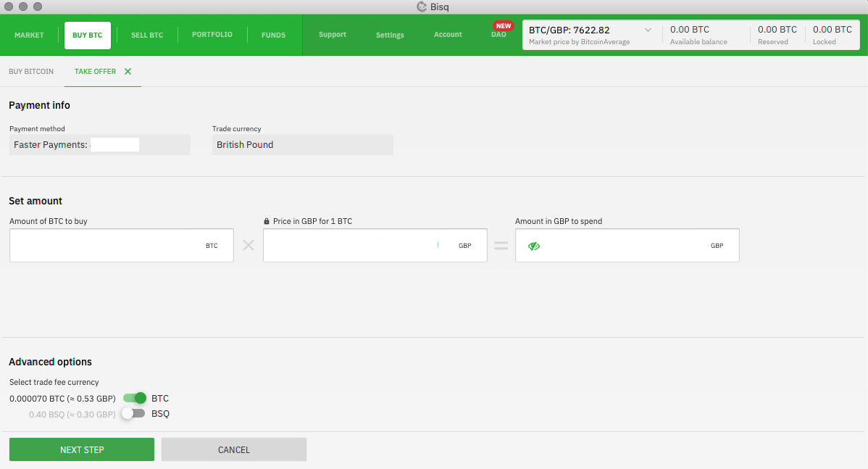Click the Market price by BitcoinAverage label
The height and width of the screenshot is (469, 868).
579,42
